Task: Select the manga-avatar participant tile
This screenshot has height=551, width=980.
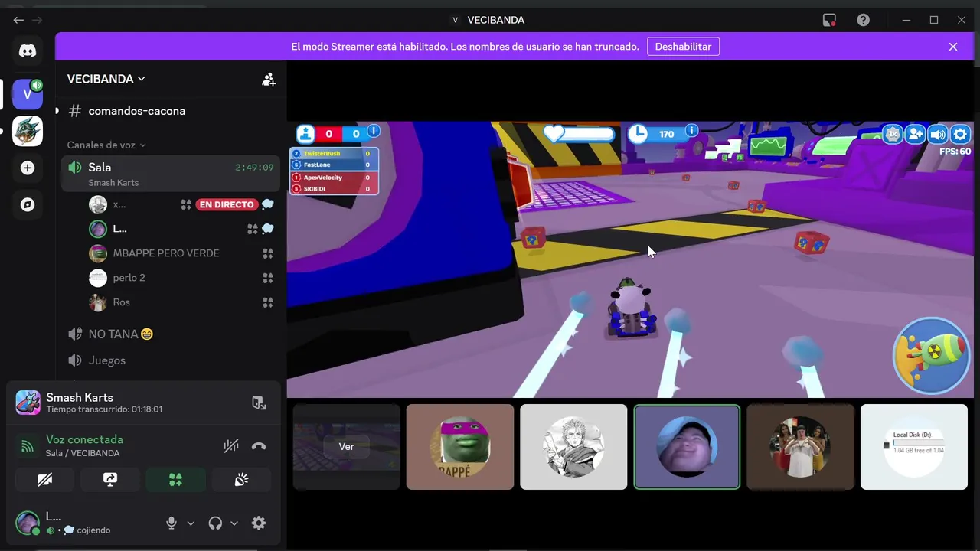Action: coord(573,447)
